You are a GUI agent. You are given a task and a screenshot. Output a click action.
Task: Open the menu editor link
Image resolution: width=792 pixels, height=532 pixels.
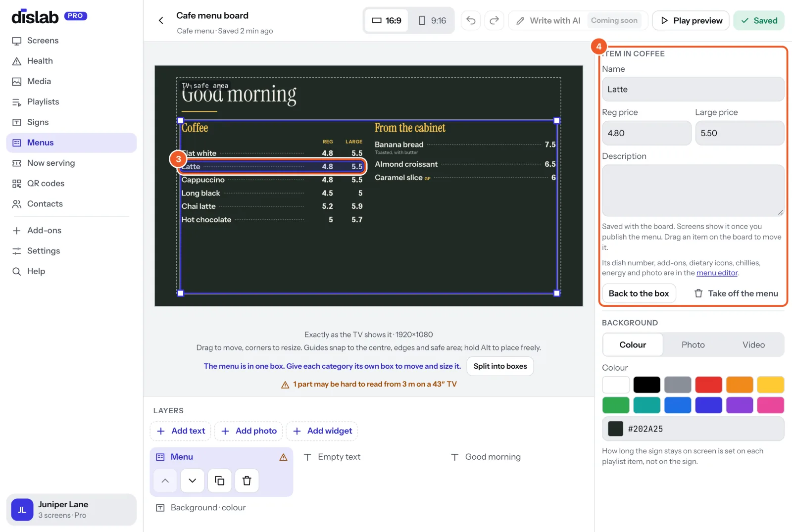[717, 273]
